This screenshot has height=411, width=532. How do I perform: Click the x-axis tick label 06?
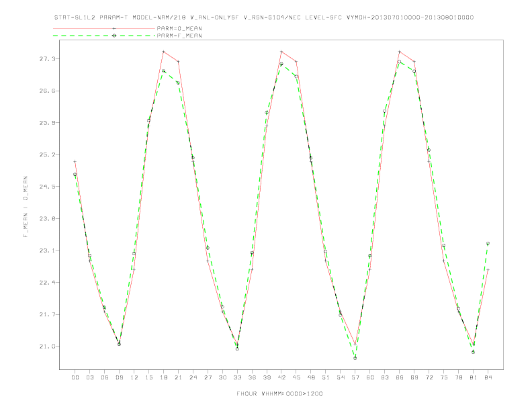pyautogui.click(x=105, y=377)
